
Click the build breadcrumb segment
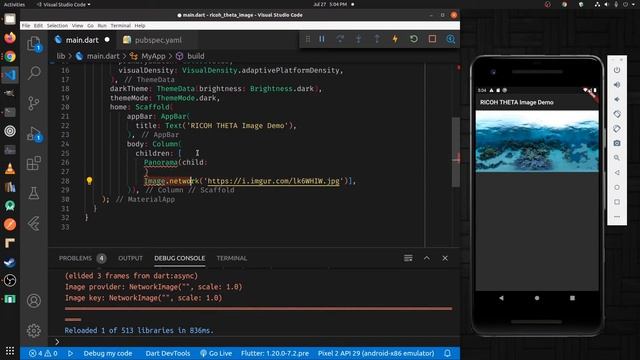pos(196,56)
